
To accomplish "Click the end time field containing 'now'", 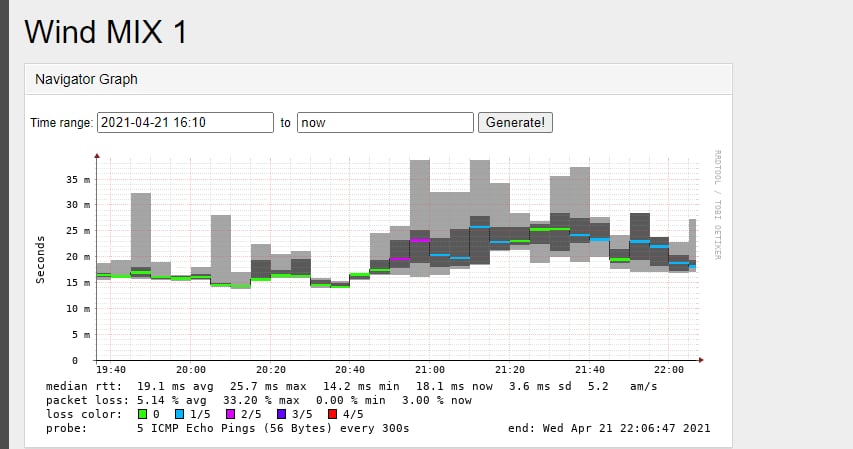I will (385, 122).
